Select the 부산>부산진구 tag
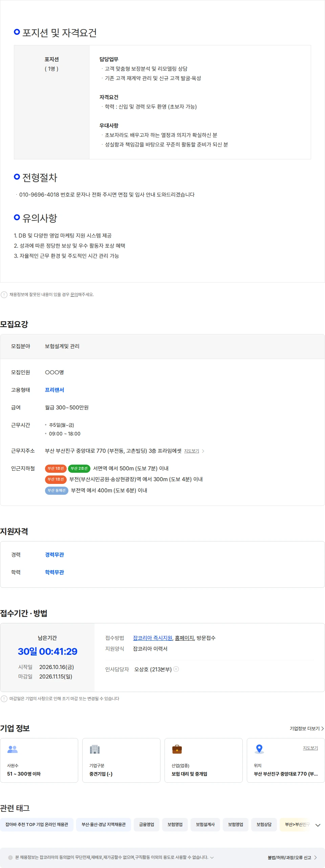 (296, 825)
